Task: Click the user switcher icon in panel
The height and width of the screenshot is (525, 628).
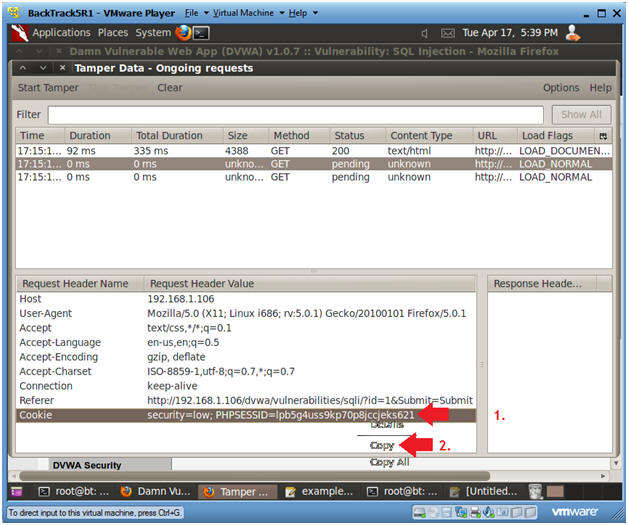Action: 573,33
